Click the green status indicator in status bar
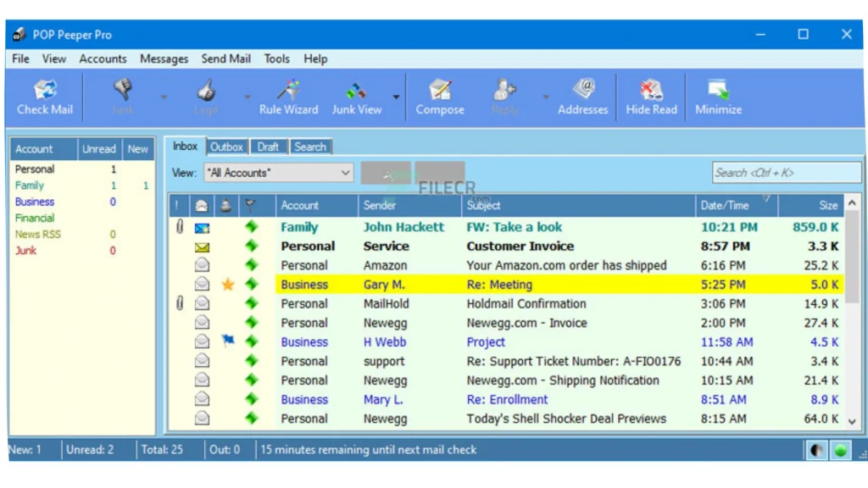The height and width of the screenshot is (488, 868). click(x=840, y=451)
